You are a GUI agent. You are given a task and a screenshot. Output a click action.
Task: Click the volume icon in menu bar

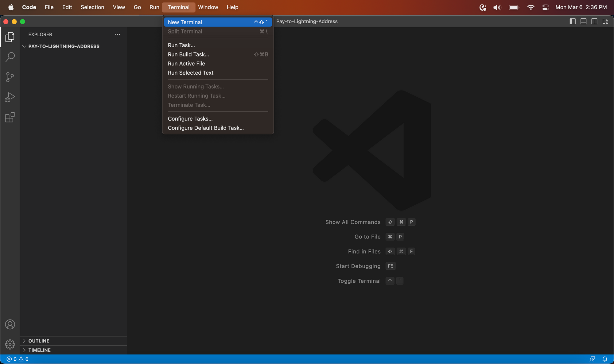click(497, 7)
